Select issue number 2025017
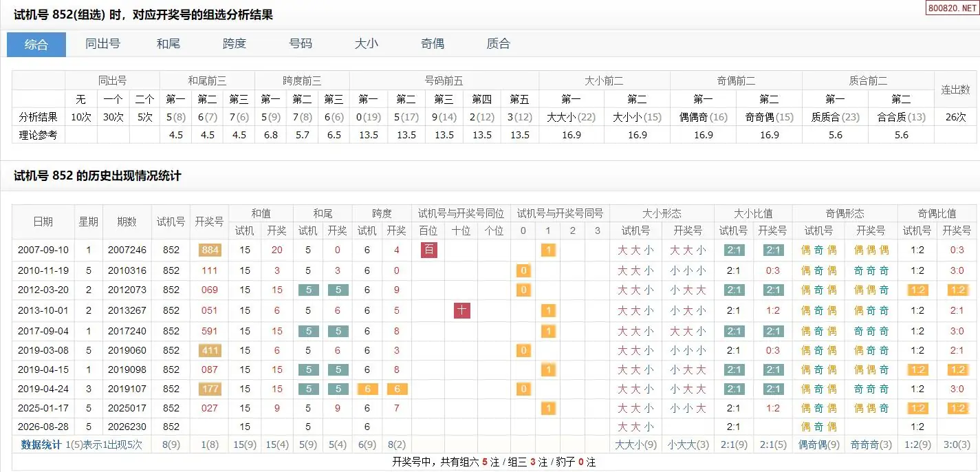This screenshot has height=472, width=980. (127, 409)
